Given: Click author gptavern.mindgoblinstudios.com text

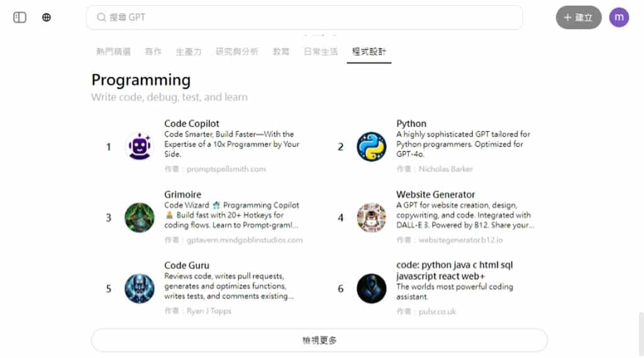Looking at the screenshot, I should click(245, 240).
